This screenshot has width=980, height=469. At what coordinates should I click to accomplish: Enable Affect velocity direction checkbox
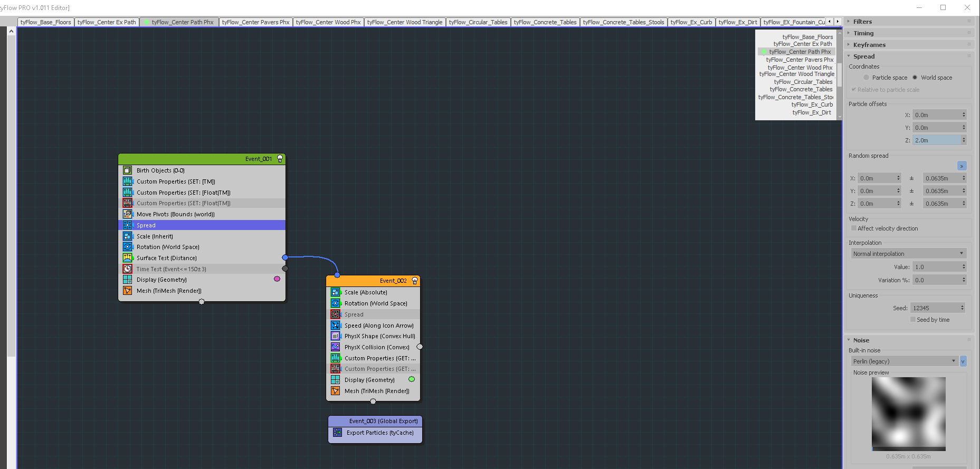pos(854,228)
